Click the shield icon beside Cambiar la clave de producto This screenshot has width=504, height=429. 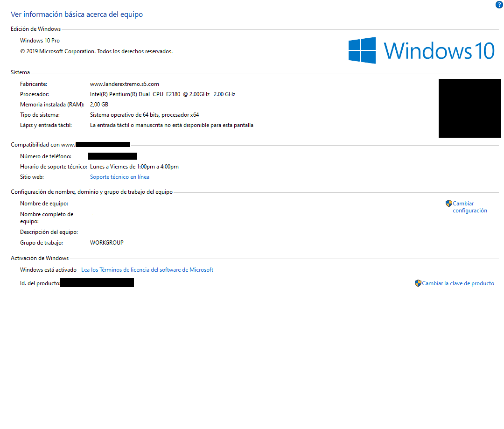click(418, 283)
